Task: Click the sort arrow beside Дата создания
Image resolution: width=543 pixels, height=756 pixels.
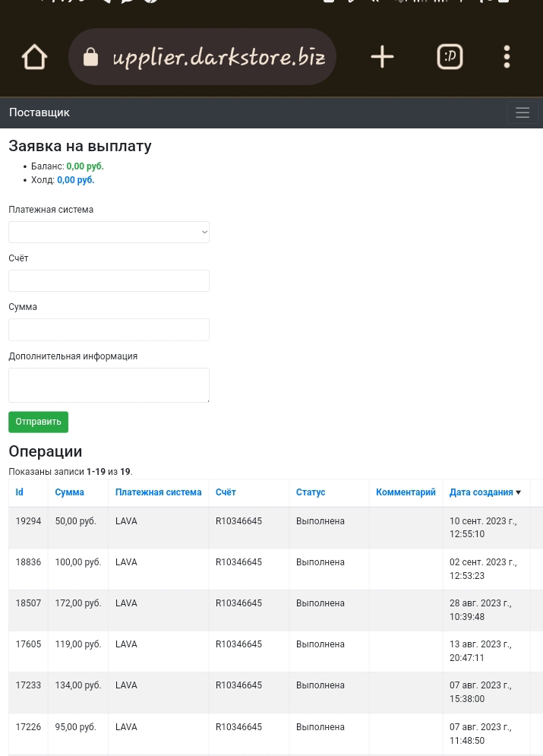Action: 519,493
